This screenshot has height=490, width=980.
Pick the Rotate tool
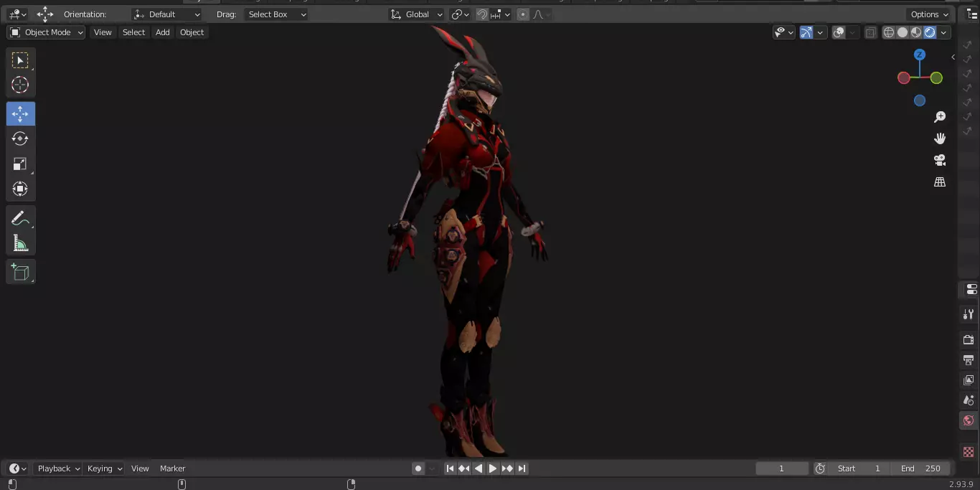point(20,138)
